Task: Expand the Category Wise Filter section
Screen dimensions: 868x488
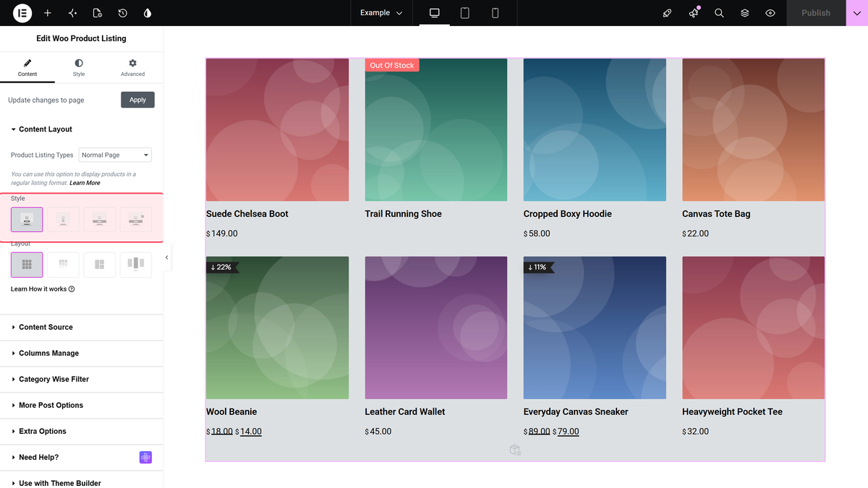Action: [x=82, y=380]
